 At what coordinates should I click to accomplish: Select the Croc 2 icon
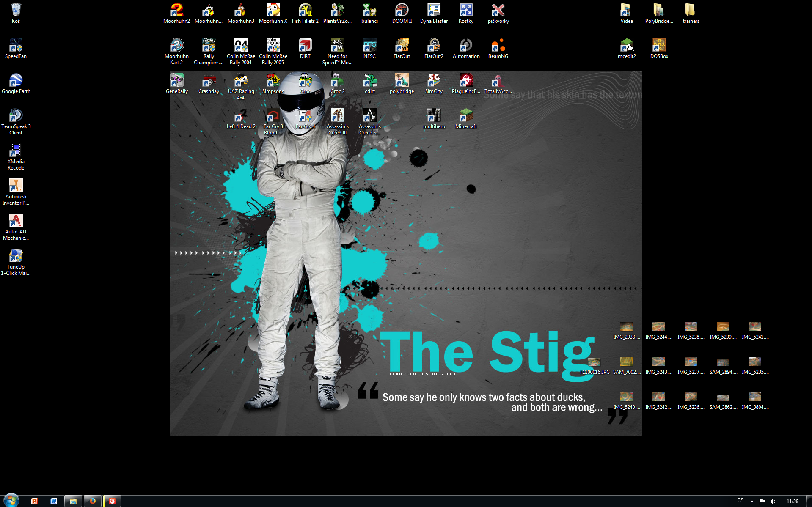coord(337,84)
